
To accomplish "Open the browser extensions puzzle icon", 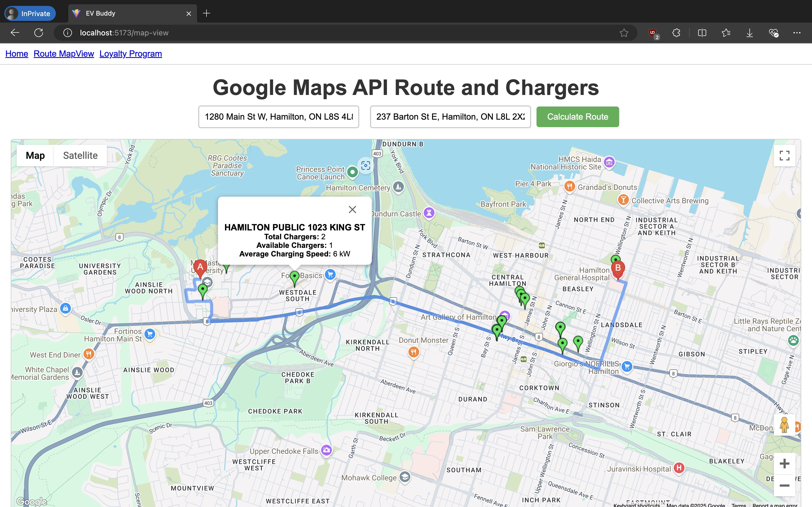I will tap(676, 33).
